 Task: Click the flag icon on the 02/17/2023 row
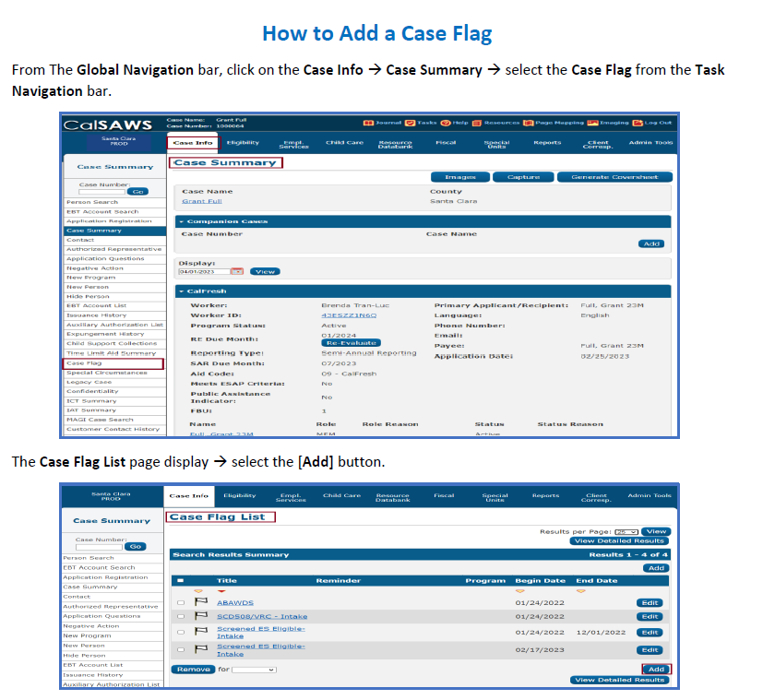tap(201, 649)
